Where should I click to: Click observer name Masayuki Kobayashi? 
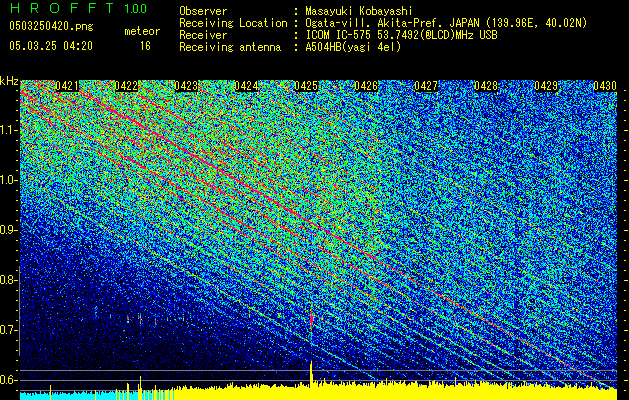tap(358, 11)
